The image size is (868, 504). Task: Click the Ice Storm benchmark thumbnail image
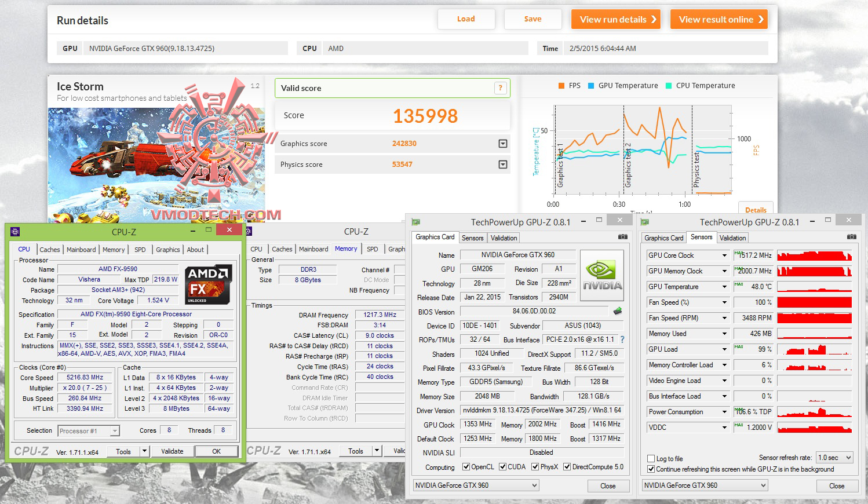coord(156,165)
